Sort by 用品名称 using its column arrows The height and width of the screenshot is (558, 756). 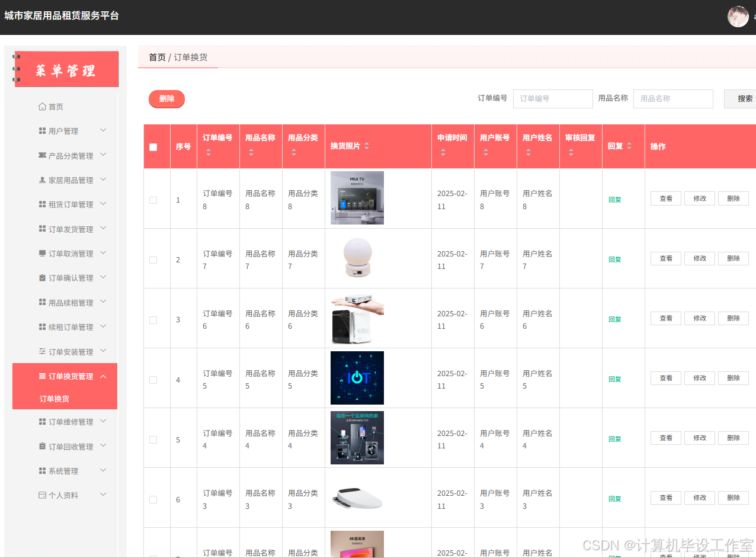(251, 152)
